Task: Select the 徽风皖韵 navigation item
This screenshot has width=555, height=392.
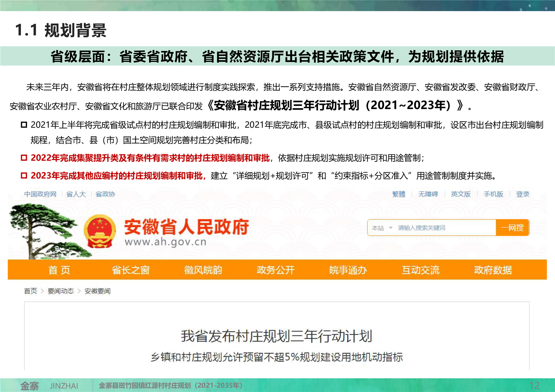Action: pyautogui.click(x=203, y=270)
